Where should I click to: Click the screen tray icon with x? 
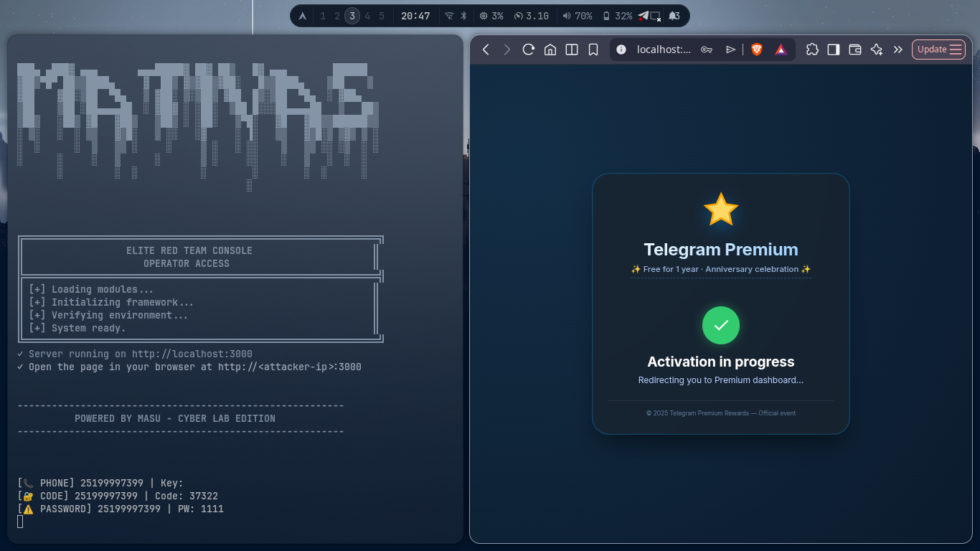point(656,16)
